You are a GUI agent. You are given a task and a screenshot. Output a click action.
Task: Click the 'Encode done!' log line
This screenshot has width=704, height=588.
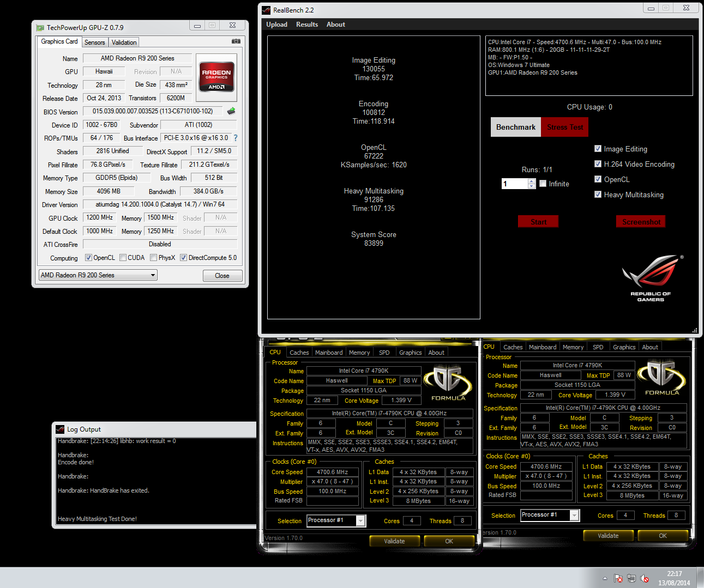(x=76, y=462)
